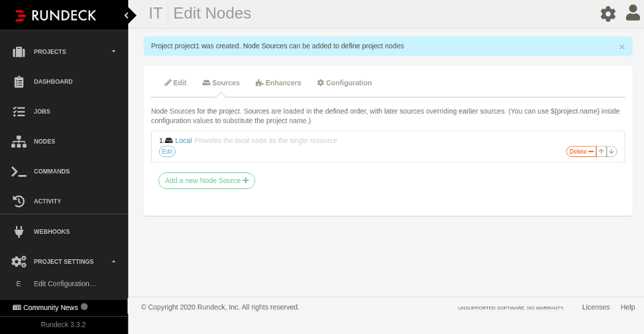Dismiss the project created notification
The height and width of the screenshot is (334, 644).
coord(622,47)
